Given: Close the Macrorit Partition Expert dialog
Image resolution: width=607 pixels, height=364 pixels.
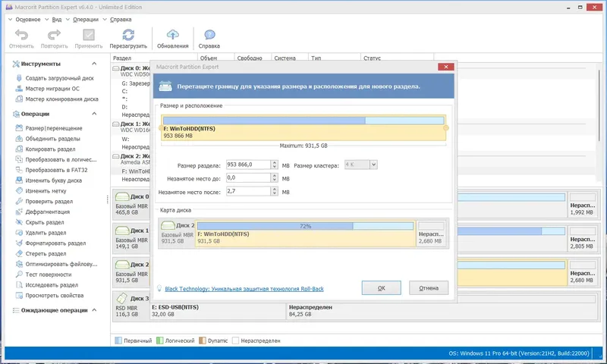Looking at the screenshot, I should click(x=446, y=67).
